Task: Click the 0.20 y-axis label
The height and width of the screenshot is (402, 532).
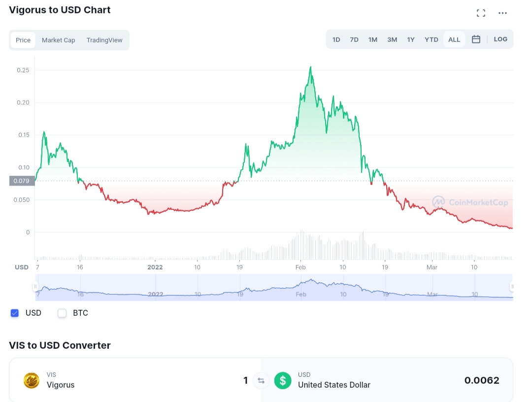Action: [23, 102]
